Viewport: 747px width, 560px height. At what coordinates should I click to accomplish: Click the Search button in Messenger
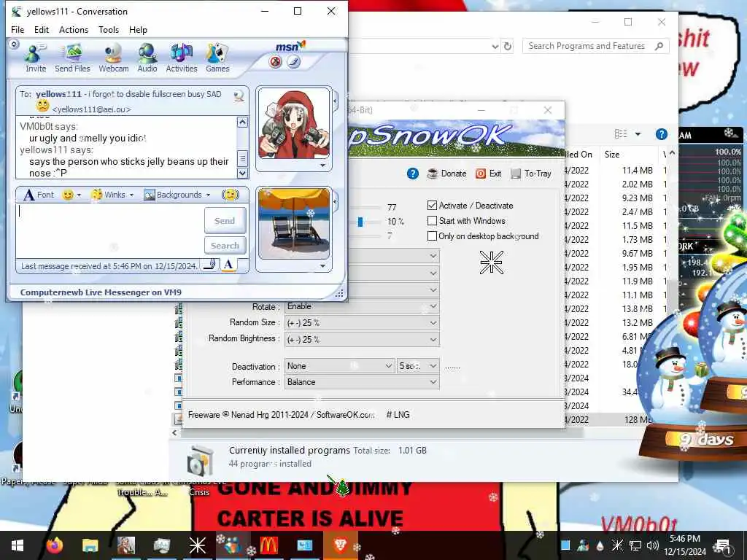225,246
